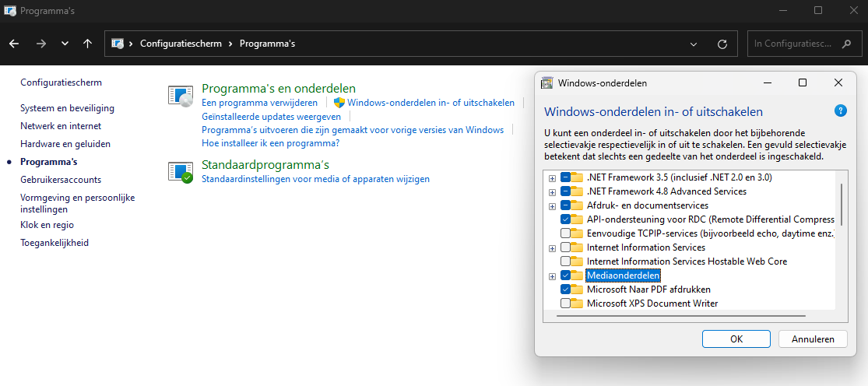Screen dimensions: 868x386
Task: Open address bar history dropdown
Action: pyautogui.click(x=694, y=44)
